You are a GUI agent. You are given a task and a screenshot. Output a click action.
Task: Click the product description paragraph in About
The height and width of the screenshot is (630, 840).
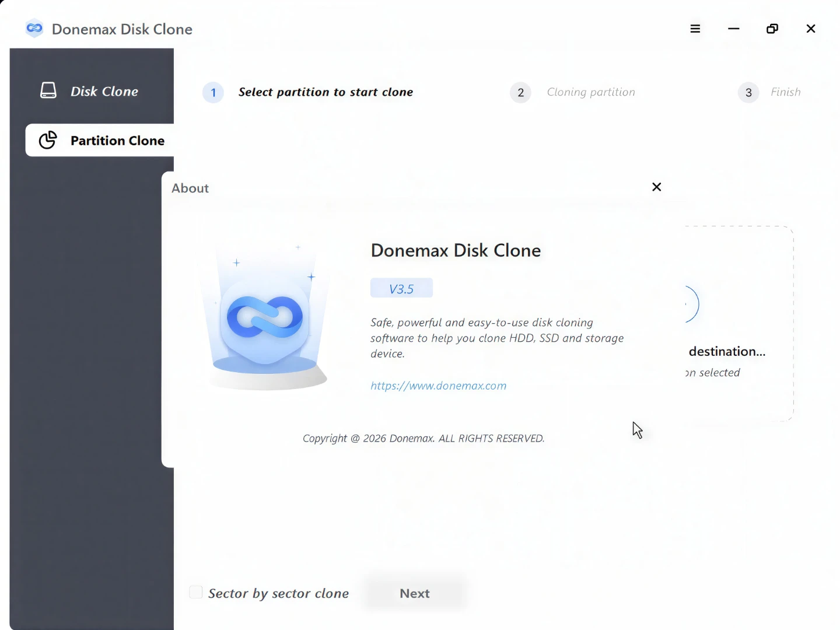tap(497, 338)
